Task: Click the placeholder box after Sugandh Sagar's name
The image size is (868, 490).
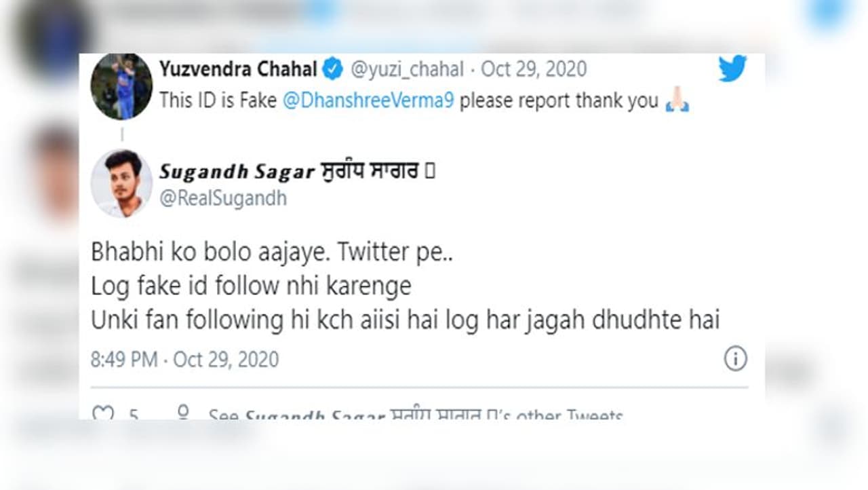Action: (x=429, y=172)
